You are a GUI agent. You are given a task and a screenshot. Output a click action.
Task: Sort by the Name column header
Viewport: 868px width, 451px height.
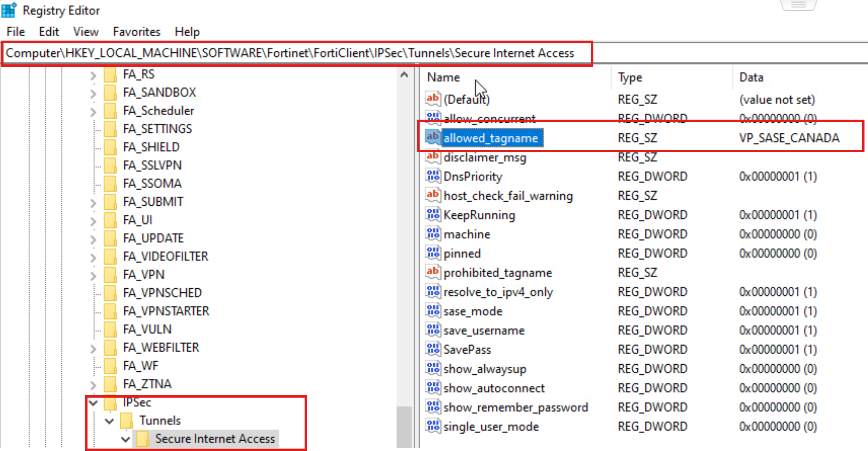pos(443,78)
